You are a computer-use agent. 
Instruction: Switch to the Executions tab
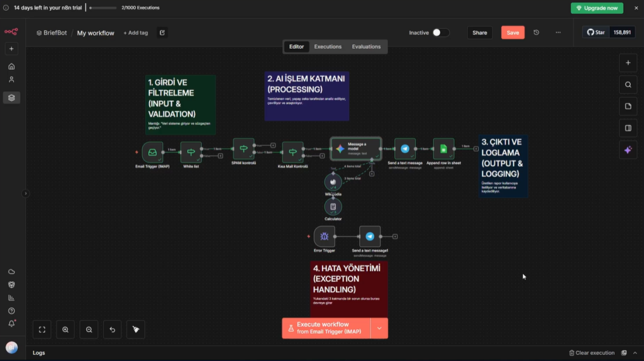(x=328, y=47)
